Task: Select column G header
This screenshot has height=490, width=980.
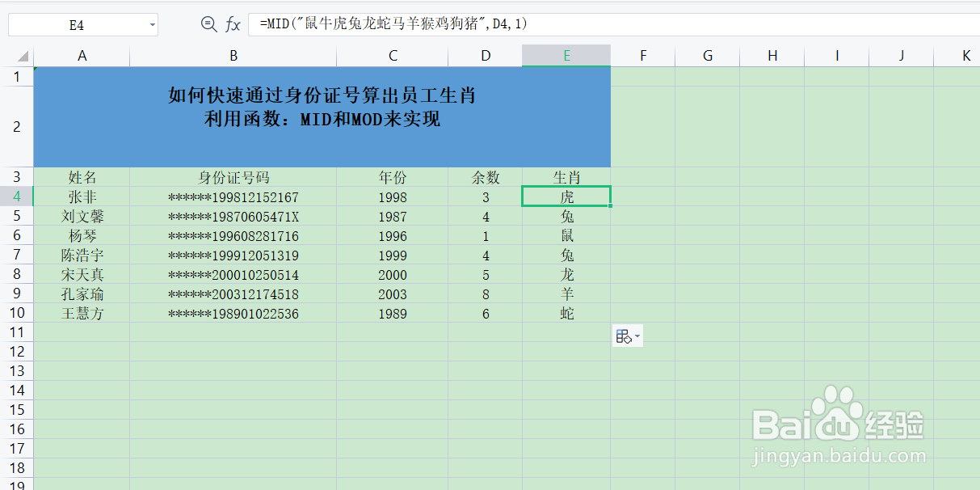Action: [x=708, y=56]
